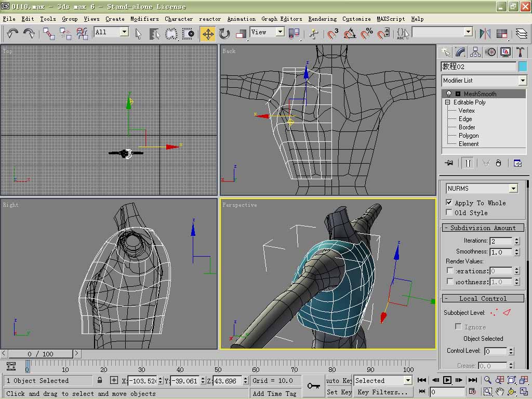Switch to the Hierarchy command panel

[x=475, y=52]
